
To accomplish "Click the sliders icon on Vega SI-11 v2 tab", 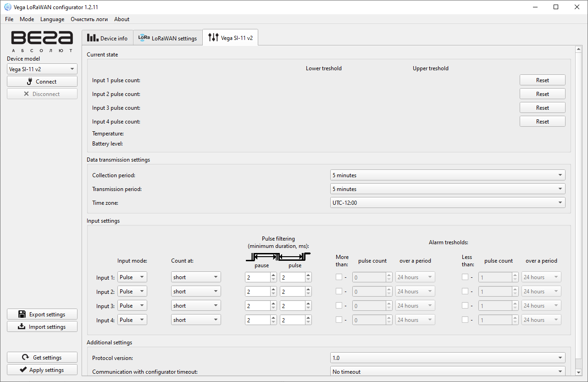I will [x=213, y=38].
